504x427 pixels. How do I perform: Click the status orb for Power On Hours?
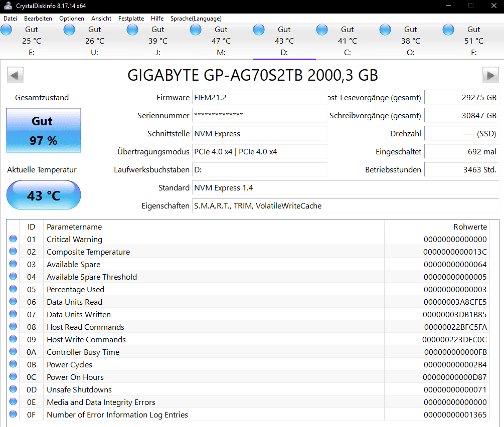[13, 376]
